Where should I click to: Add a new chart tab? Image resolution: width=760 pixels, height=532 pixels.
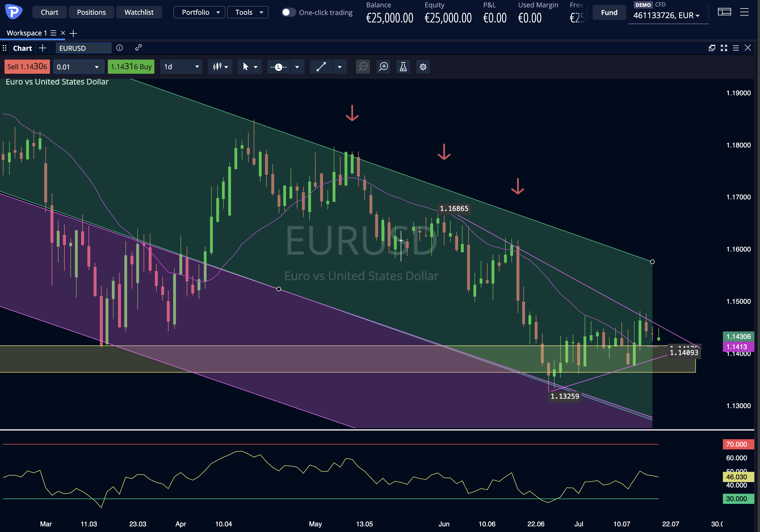point(42,48)
